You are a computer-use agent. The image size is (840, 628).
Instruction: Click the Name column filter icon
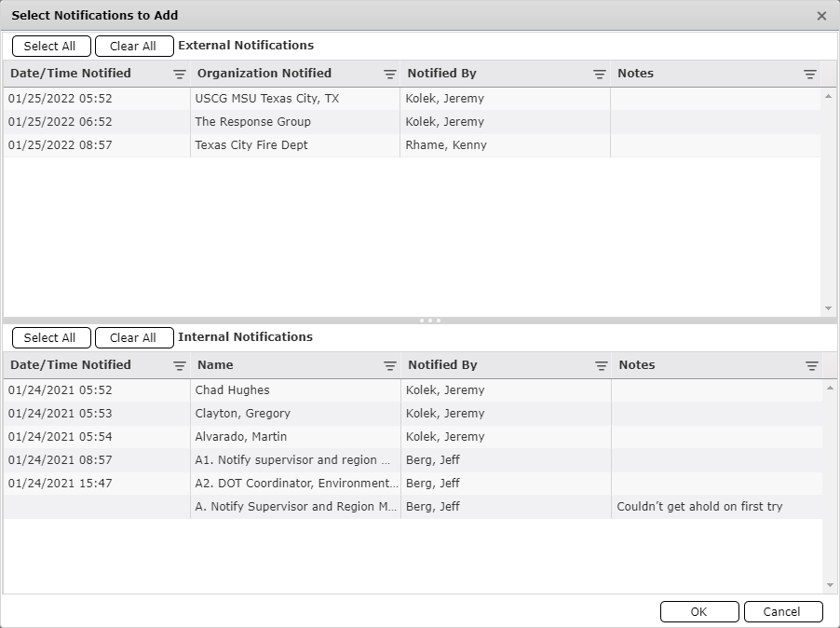[x=390, y=365]
